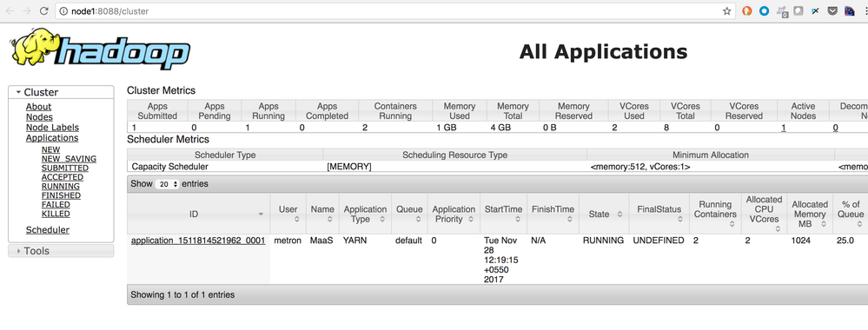Click the '4 GB' Memory Total value
Screen dimensions: 868x330
pyautogui.click(x=502, y=128)
